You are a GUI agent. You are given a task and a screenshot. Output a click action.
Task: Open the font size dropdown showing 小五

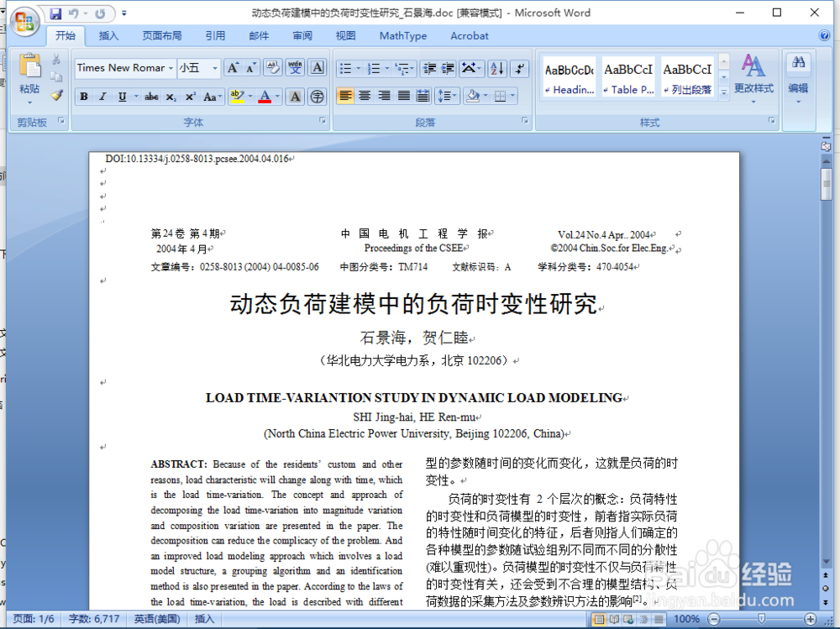[x=215, y=68]
